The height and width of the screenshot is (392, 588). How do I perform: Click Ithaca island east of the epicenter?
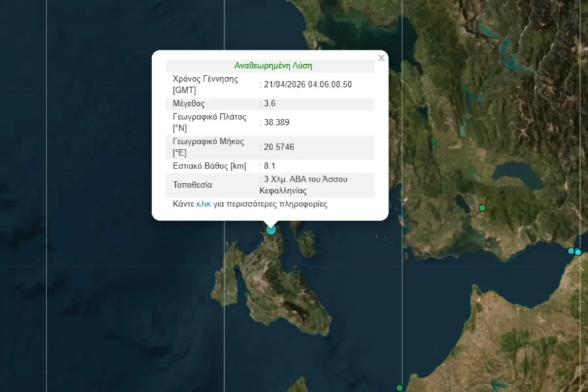tap(307, 243)
